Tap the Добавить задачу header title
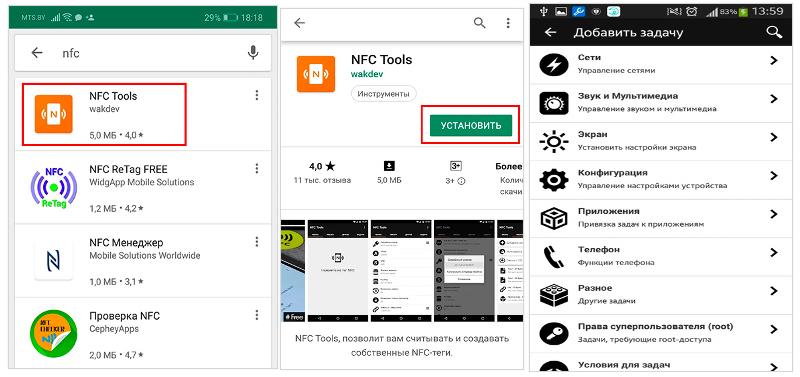This screenshot has width=800, height=377. click(x=628, y=33)
